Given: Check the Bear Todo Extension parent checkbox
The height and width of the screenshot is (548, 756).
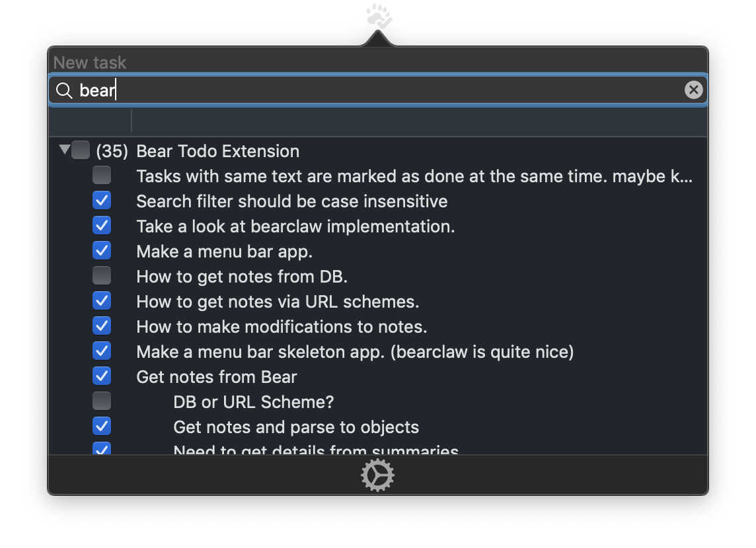Looking at the screenshot, I should click(x=81, y=151).
